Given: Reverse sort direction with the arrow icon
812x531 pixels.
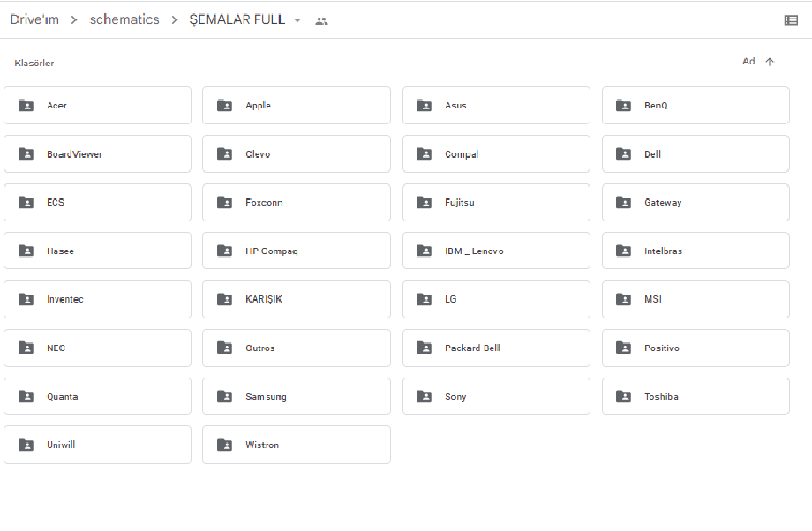Looking at the screenshot, I should [x=770, y=62].
